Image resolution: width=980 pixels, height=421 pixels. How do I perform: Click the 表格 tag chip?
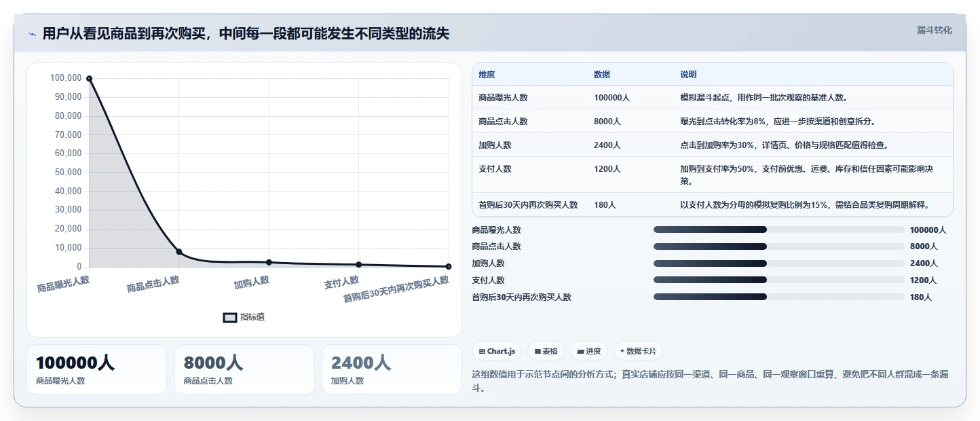[x=546, y=351]
